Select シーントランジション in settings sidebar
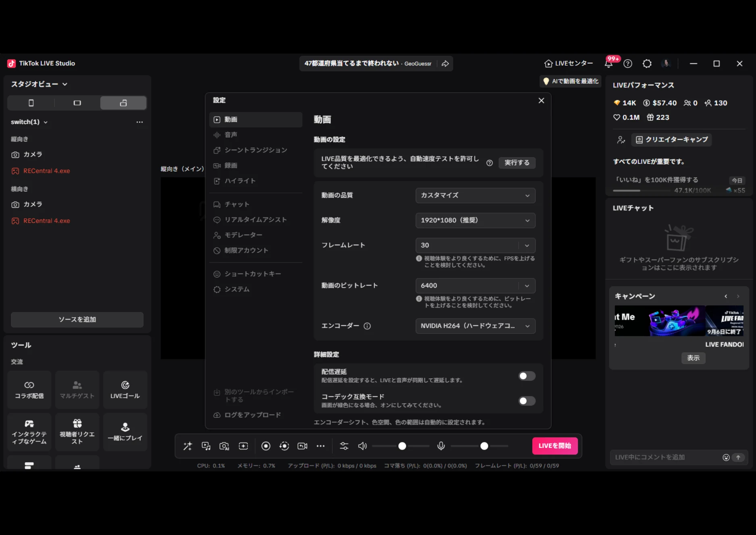The height and width of the screenshot is (535, 756). point(256,150)
